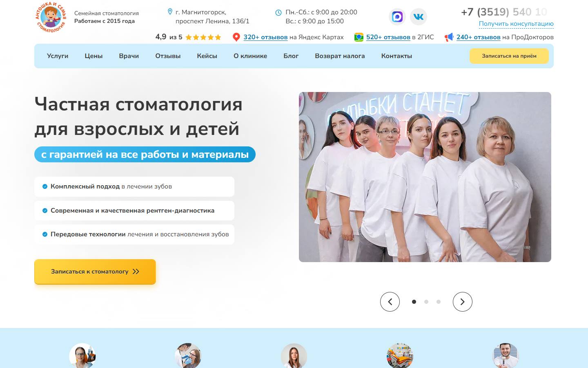Open the О клинике menu item
The width and height of the screenshot is (588, 368).
pyautogui.click(x=250, y=56)
